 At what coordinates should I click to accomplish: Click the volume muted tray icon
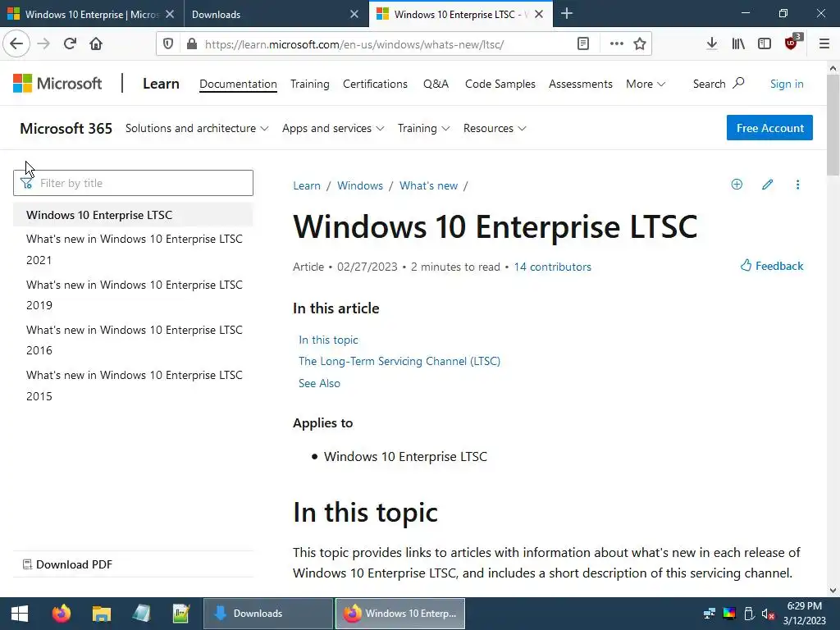(768, 614)
